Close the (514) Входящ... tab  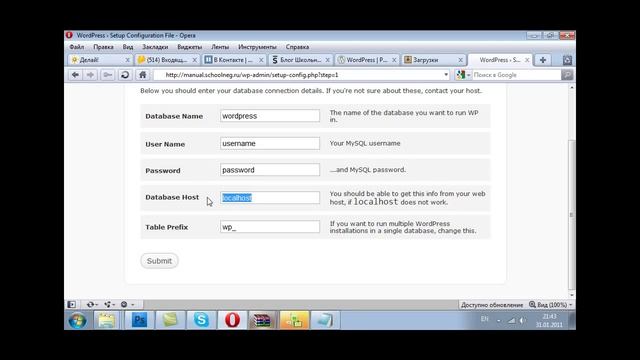[x=194, y=60]
